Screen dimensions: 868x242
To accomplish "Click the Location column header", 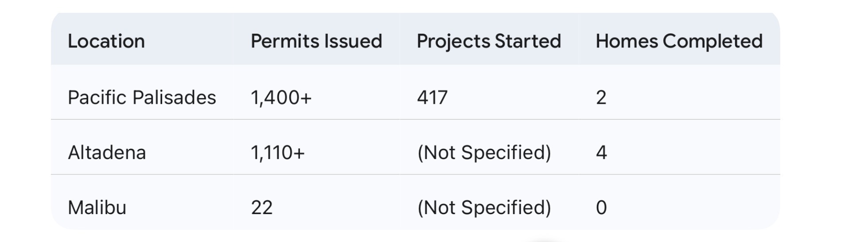I will point(106,41).
